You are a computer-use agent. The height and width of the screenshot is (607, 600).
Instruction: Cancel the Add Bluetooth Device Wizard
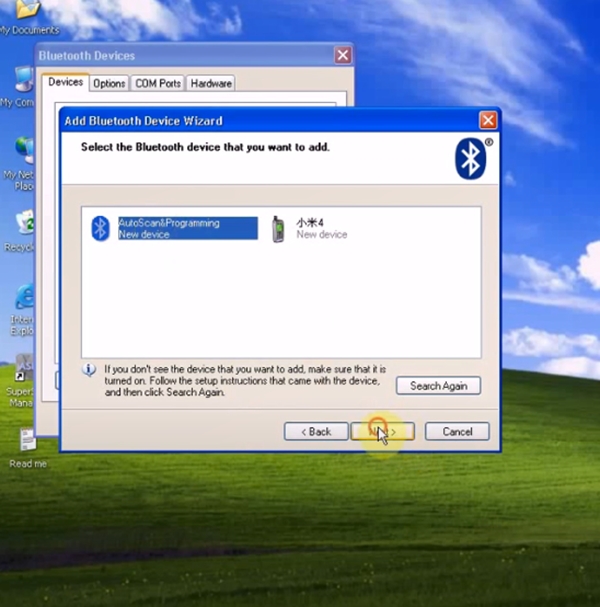[457, 431]
